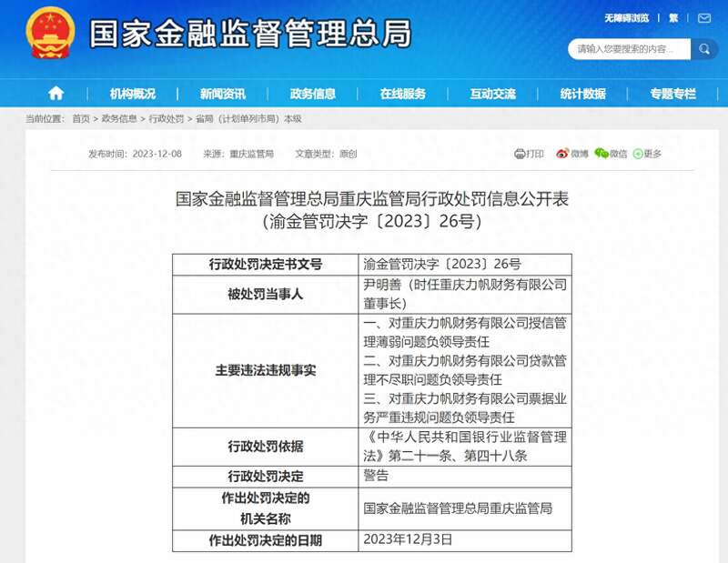The width and height of the screenshot is (728, 563).
Task: Click the 行政处罚 breadcrumb link
Action: [167, 119]
